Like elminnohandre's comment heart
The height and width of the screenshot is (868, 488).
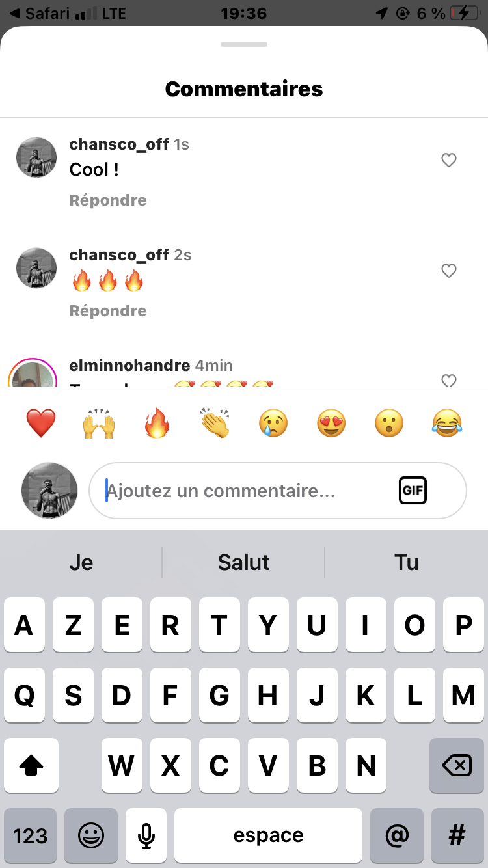click(x=449, y=380)
